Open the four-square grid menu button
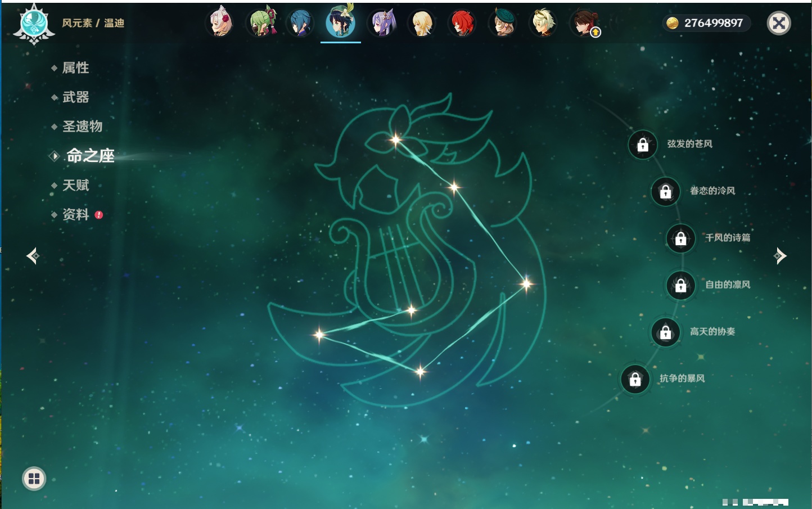 click(x=34, y=479)
